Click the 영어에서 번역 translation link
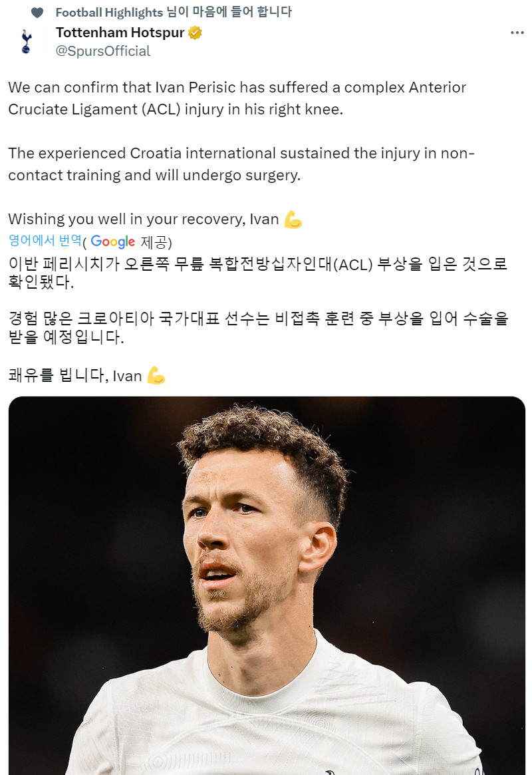The width and height of the screenshot is (532, 775). [x=45, y=240]
